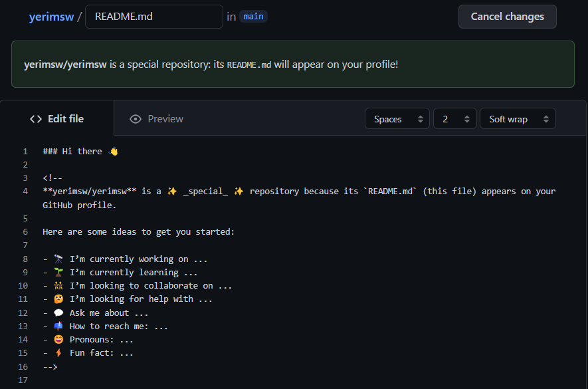Screen dimensions: 588x389
Task: Click the seedling emoji on line 9
Action: point(58,272)
